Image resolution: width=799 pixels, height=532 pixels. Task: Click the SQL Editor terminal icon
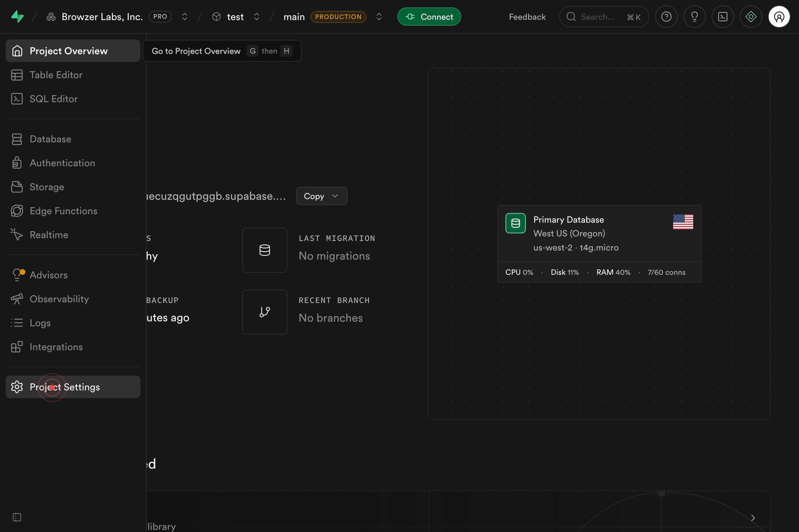pos(17,99)
